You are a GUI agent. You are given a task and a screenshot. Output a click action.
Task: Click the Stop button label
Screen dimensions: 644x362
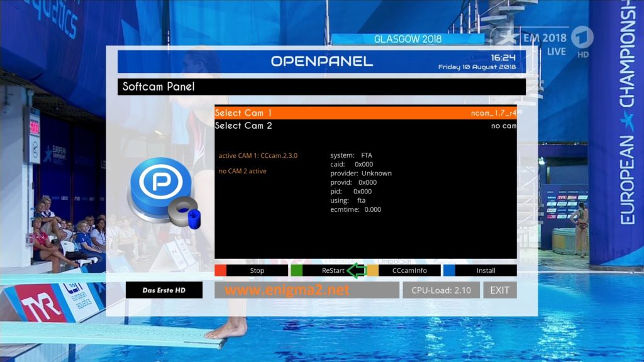pyautogui.click(x=257, y=270)
